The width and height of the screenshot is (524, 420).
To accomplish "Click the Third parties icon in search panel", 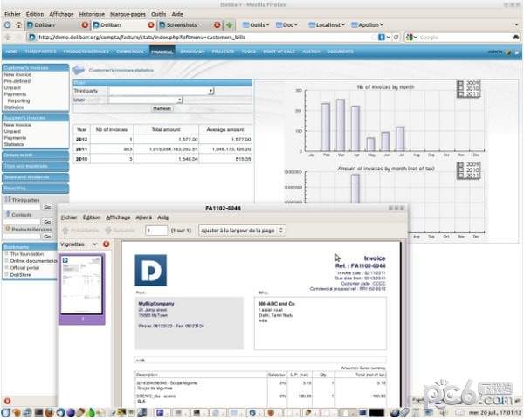I will tap(7, 200).
